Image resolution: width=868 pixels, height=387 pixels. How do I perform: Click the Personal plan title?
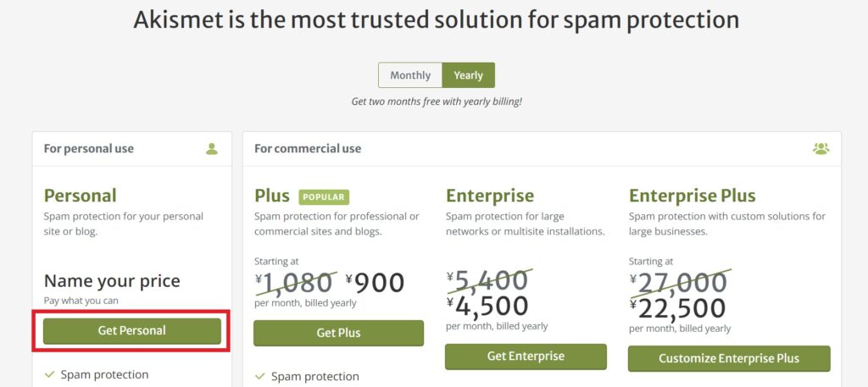(81, 196)
